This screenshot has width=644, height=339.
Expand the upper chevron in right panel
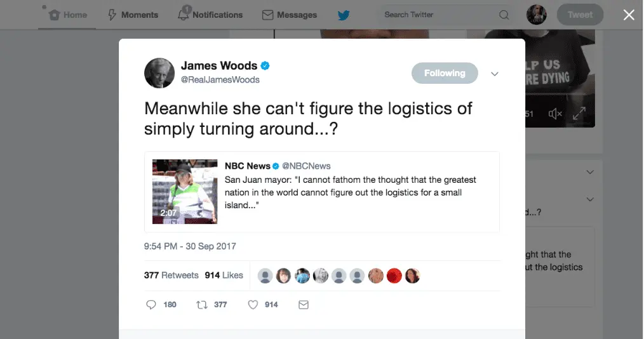(x=590, y=172)
